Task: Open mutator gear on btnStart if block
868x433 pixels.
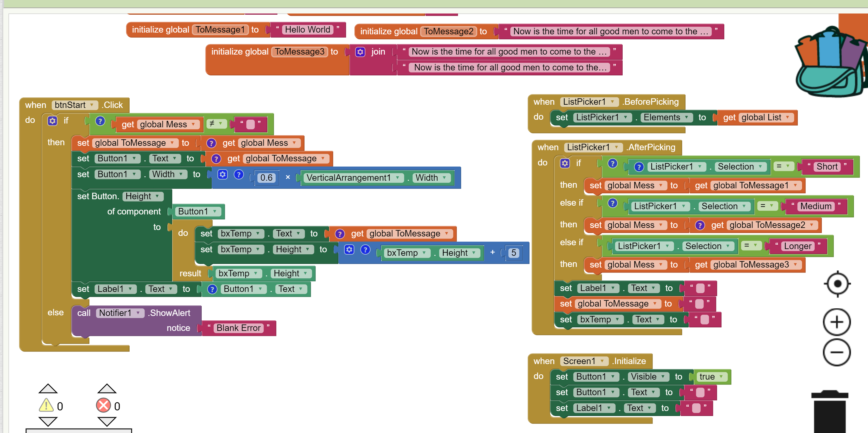Action: pos(52,121)
